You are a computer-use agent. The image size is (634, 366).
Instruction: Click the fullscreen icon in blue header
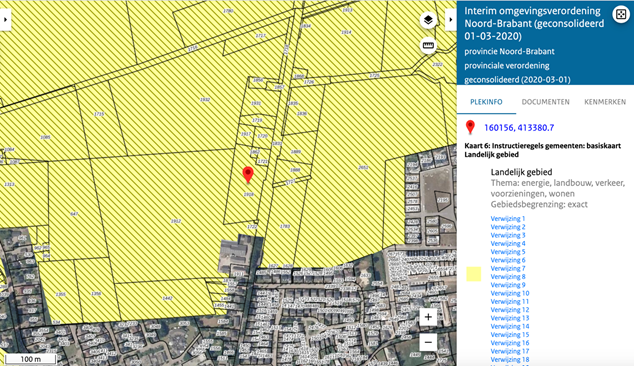[x=621, y=15]
